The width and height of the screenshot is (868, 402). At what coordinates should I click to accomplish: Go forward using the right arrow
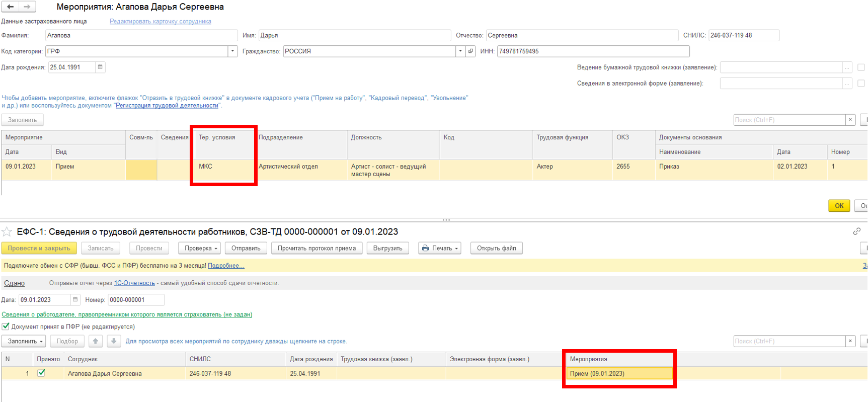pyautogui.click(x=27, y=7)
